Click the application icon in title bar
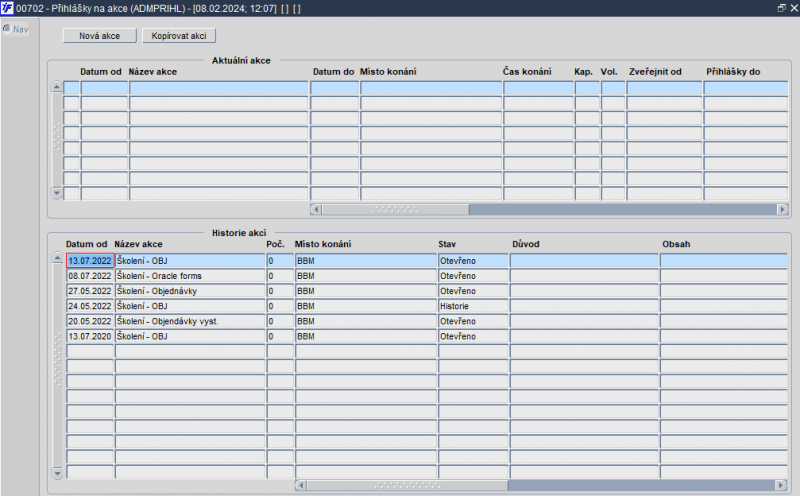 click(x=7, y=8)
